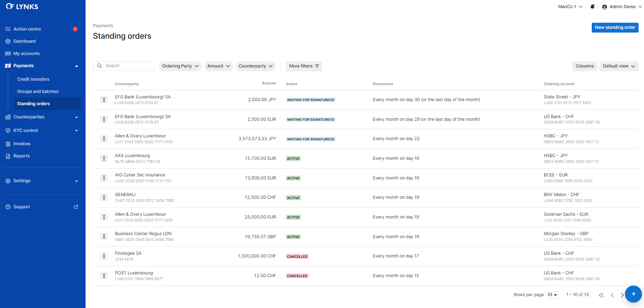
Task: Click the BCEE - EUR ordering account
Action: point(555,175)
